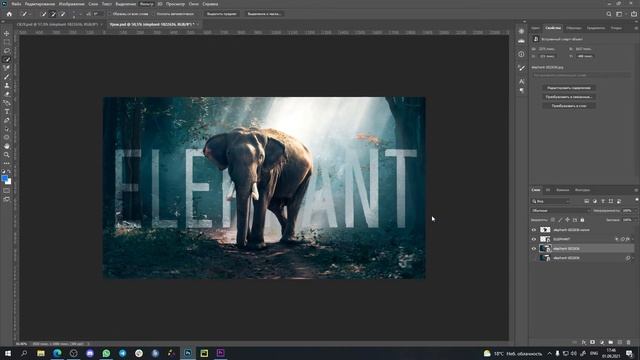Delete layer with the trash icon

pos(629,342)
